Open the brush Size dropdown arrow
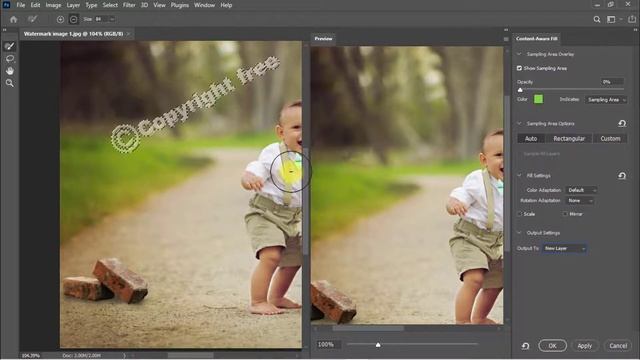640x360 pixels. point(112,19)
